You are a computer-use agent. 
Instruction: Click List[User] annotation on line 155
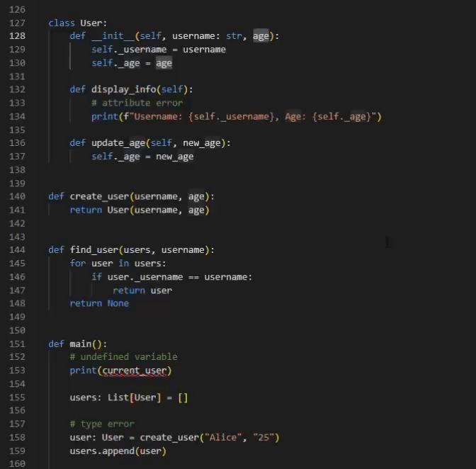(134, 397)
